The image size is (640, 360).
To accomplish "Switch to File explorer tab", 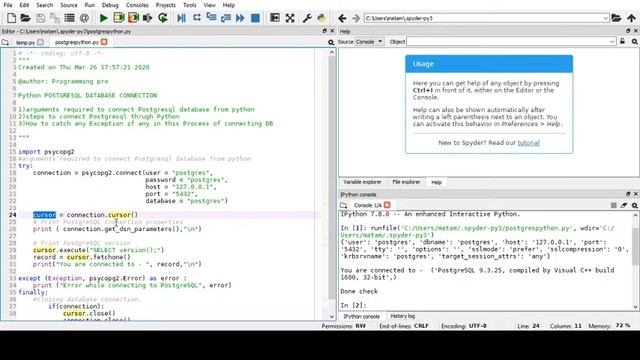I will (x=406, y=182).
